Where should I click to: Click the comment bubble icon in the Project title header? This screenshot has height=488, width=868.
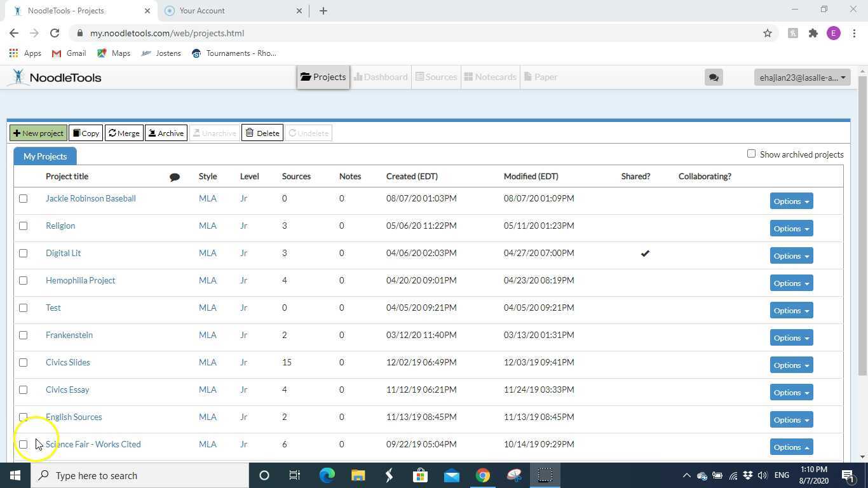[x=175, y=177]
